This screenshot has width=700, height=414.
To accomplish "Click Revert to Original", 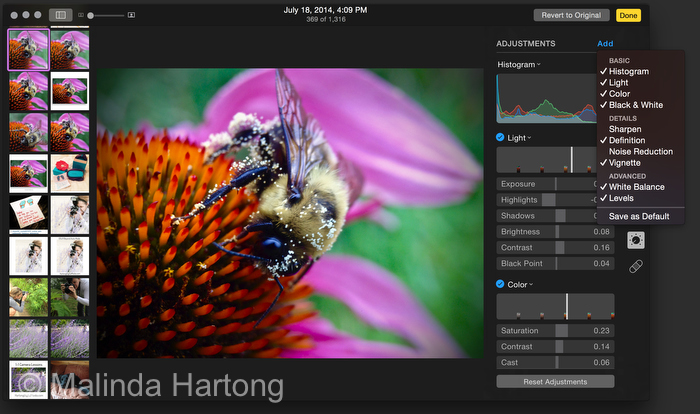I will coord(571,15).
